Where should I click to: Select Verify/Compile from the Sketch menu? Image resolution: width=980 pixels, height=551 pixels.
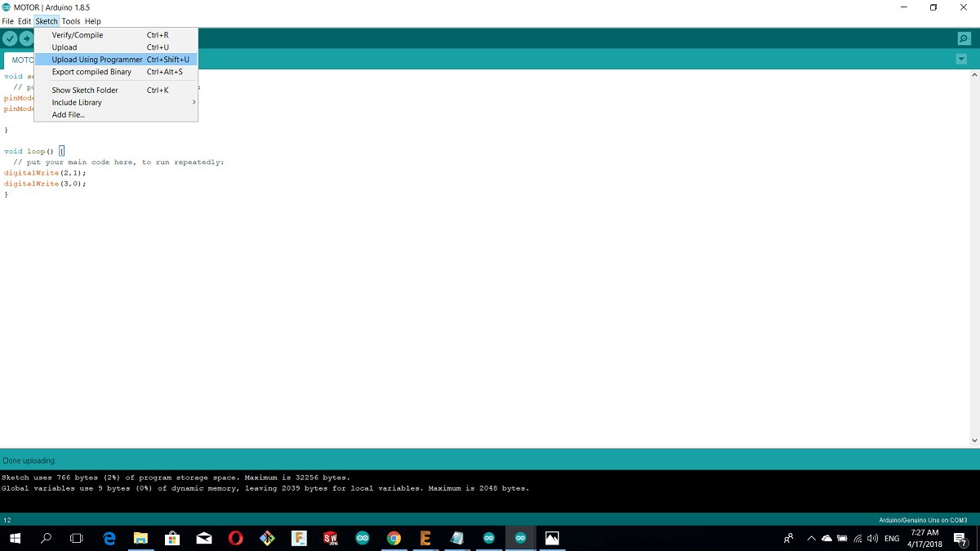click(x=116, y=35)
